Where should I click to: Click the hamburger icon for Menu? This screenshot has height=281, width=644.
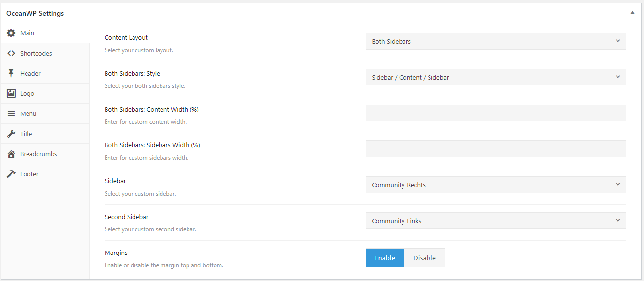(x=11, y=113)
